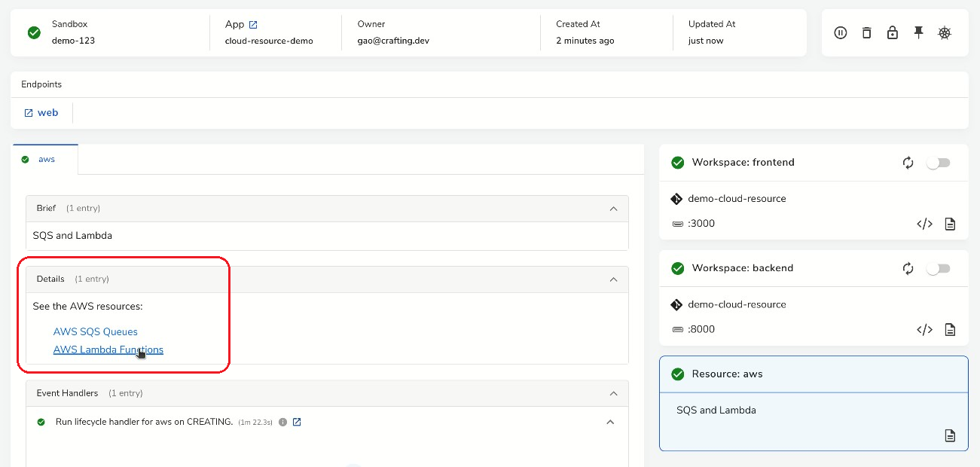Click green check on Resource: aws card
Image resolution: width=980 pixels, height=467 pixels.
click(677, 374)
